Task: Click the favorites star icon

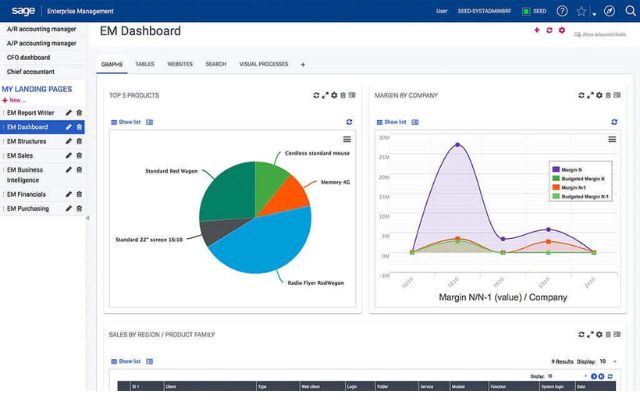Action: coord(581,11)
